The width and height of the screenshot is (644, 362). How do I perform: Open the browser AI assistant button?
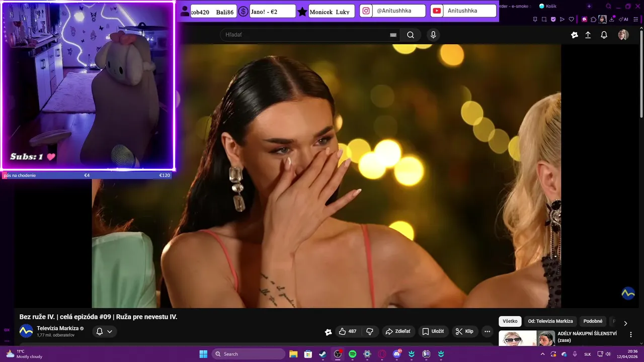click(623, 19)
